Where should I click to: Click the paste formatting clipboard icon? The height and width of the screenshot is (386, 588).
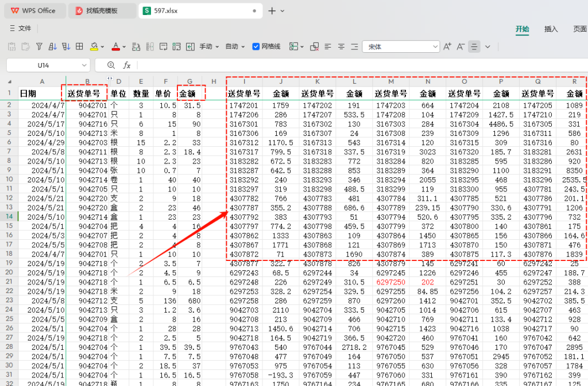tap(25, 46)
